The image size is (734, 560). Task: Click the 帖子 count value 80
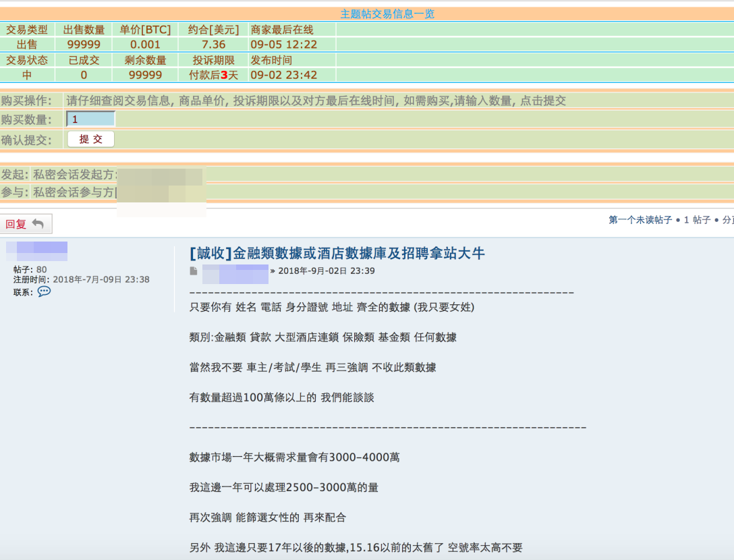(x=41, y=269)
